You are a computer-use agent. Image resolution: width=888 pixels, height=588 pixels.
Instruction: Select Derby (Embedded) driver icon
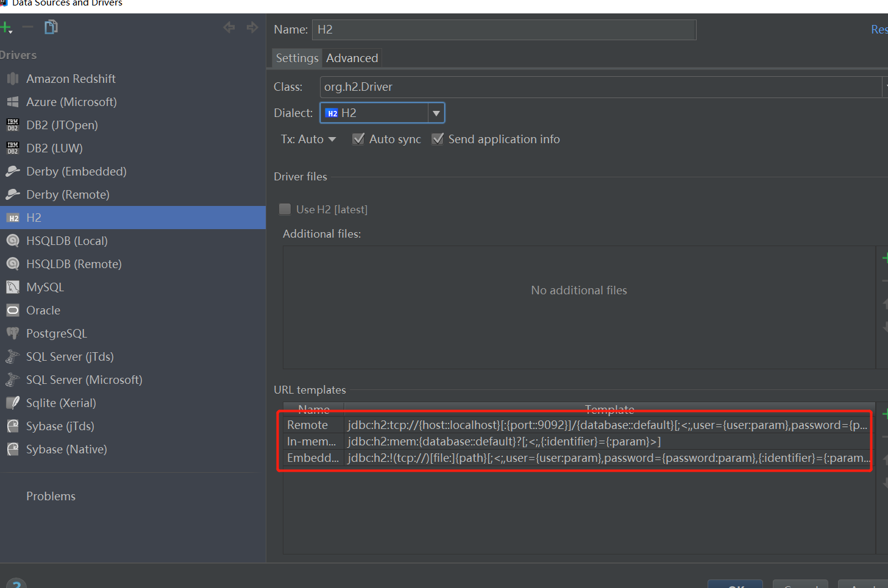point(13,171)
